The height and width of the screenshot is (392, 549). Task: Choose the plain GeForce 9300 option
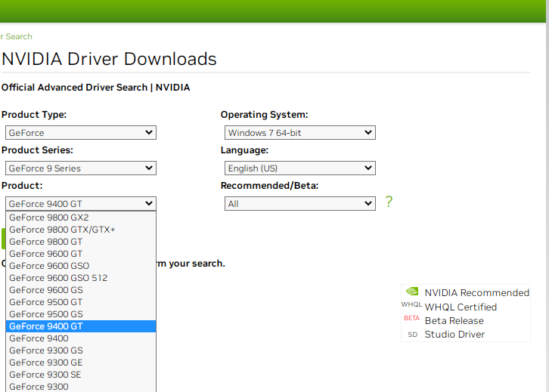[81, 387]
